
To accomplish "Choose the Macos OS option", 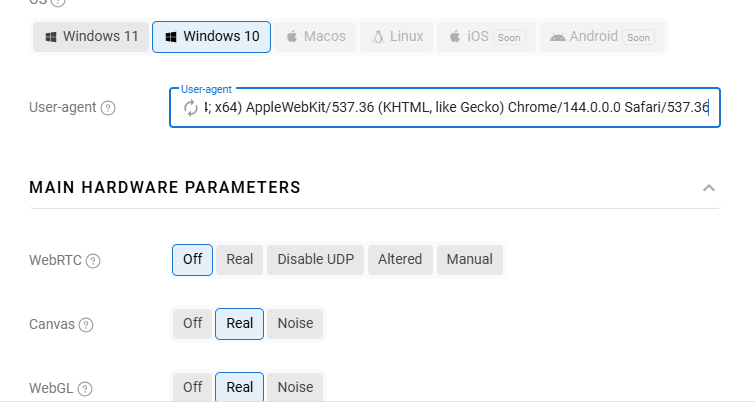I will click(316, 37).
